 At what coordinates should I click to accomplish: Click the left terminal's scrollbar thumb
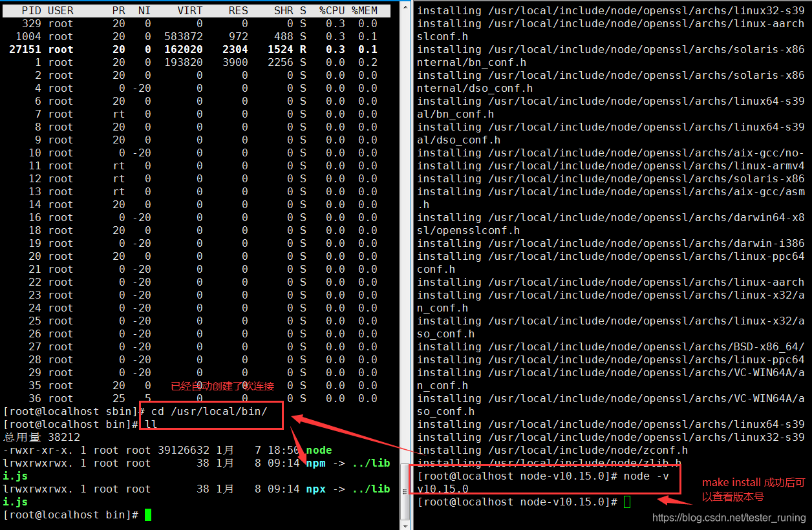click(405, 492)
